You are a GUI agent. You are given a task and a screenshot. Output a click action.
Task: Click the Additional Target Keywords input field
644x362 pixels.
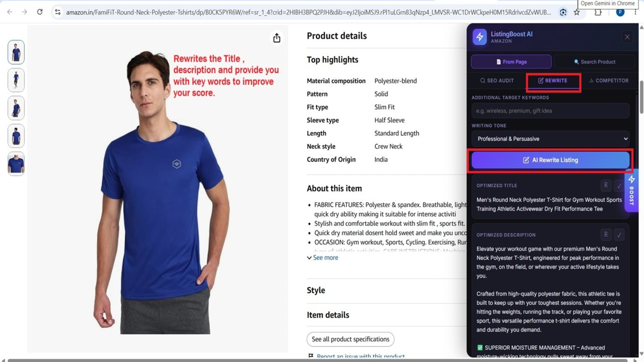tap(550, 111)
